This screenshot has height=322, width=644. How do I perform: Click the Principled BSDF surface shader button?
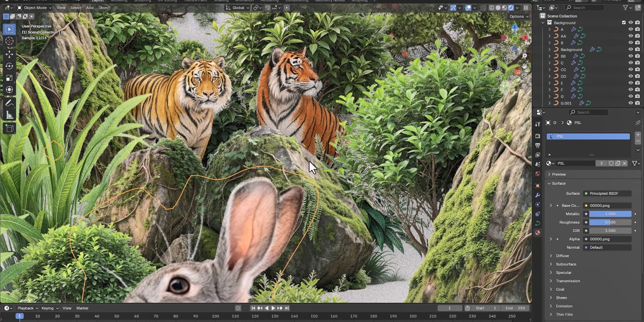607,193
